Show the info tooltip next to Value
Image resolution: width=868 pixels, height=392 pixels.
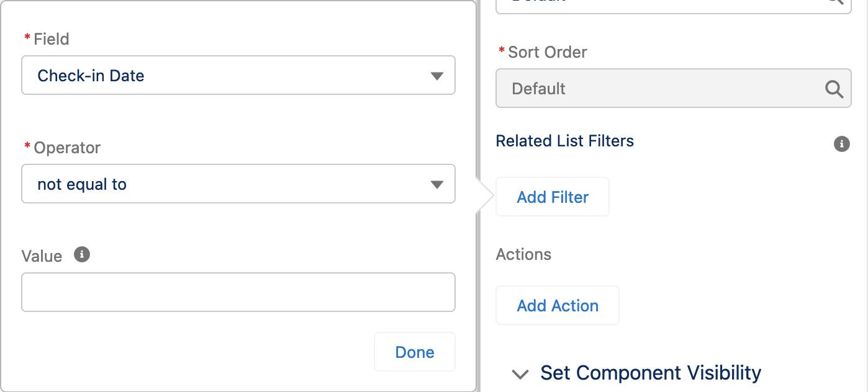82,254
